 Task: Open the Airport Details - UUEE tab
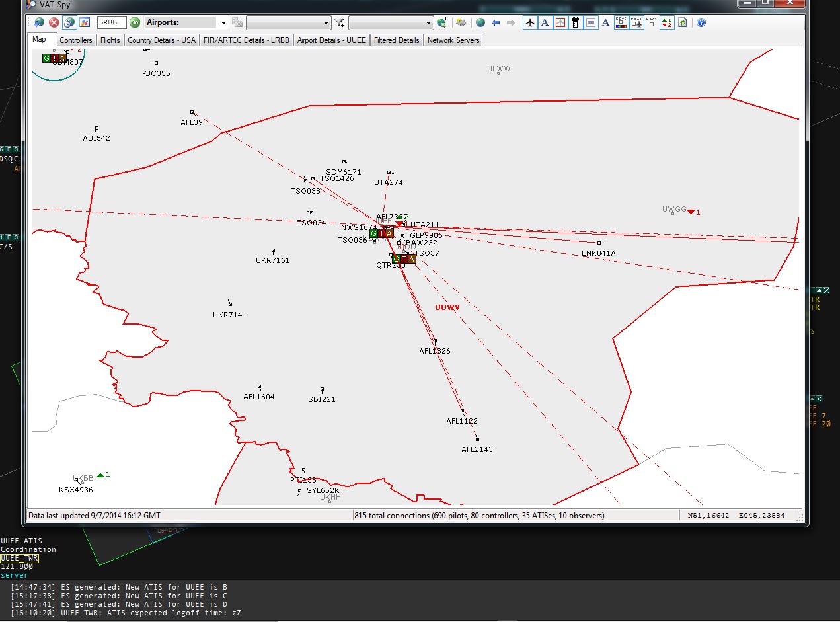(332, 40)
